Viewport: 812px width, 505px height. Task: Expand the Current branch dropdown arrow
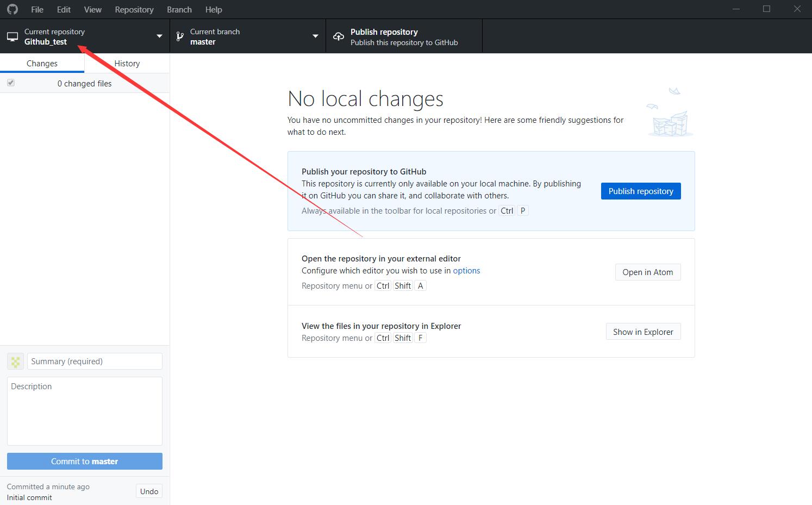(315, 36)
